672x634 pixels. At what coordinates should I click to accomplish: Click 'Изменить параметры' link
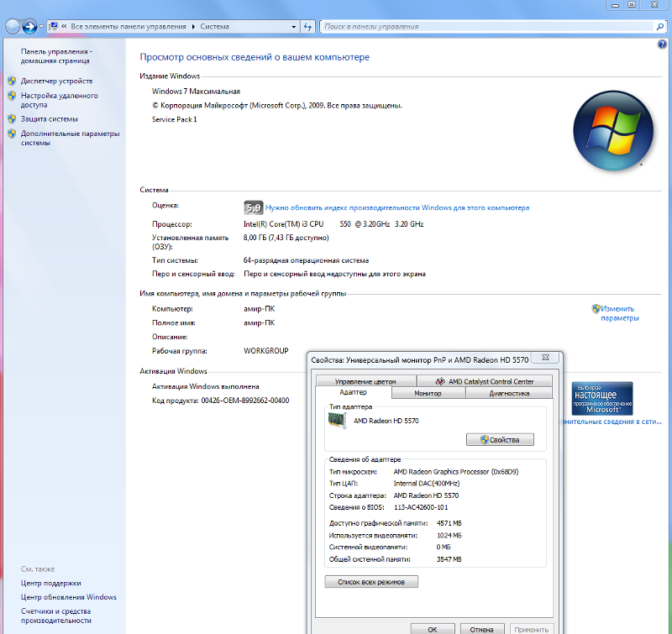click(x=619, y=313)
